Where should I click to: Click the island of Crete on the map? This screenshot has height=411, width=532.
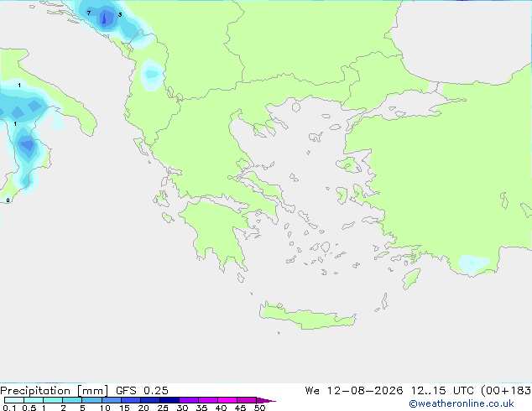(x=307, y=316)
